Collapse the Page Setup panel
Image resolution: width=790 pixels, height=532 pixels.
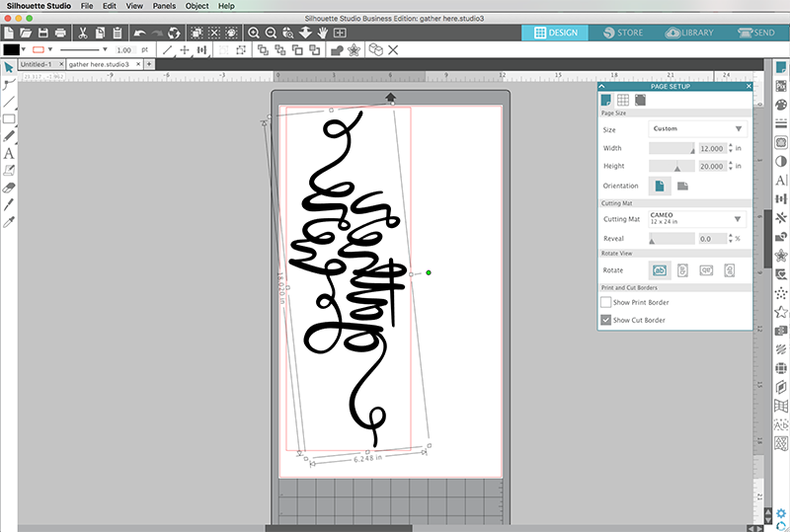[x=602, y=86]
